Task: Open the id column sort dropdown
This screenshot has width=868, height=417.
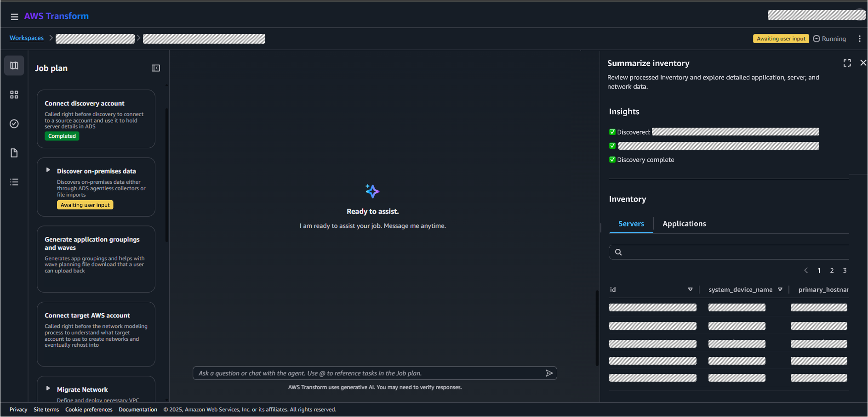Action: (x=690, y=290)
